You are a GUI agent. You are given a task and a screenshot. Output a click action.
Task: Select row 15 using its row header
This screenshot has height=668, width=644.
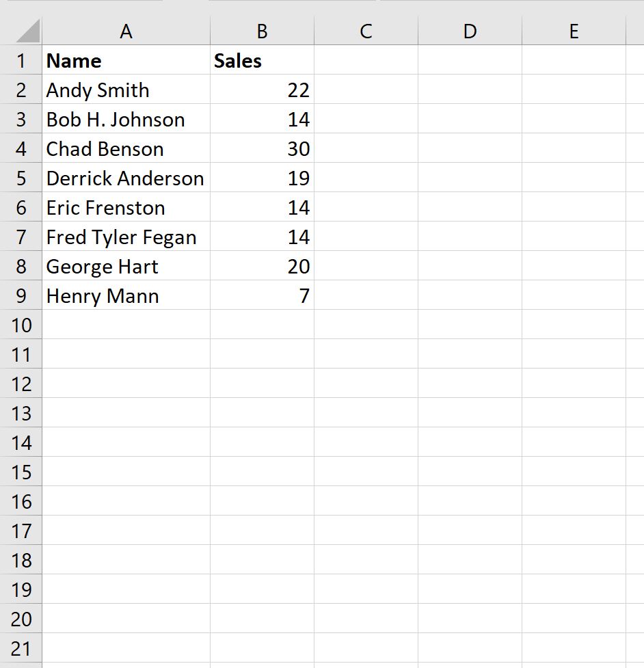tap(21, 472)
